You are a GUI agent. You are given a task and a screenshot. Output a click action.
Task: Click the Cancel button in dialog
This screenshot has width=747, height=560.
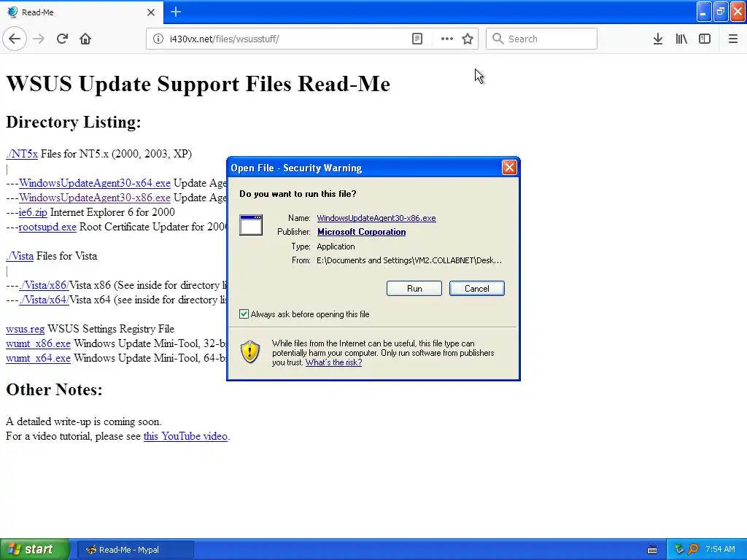[x=477, y=288]
